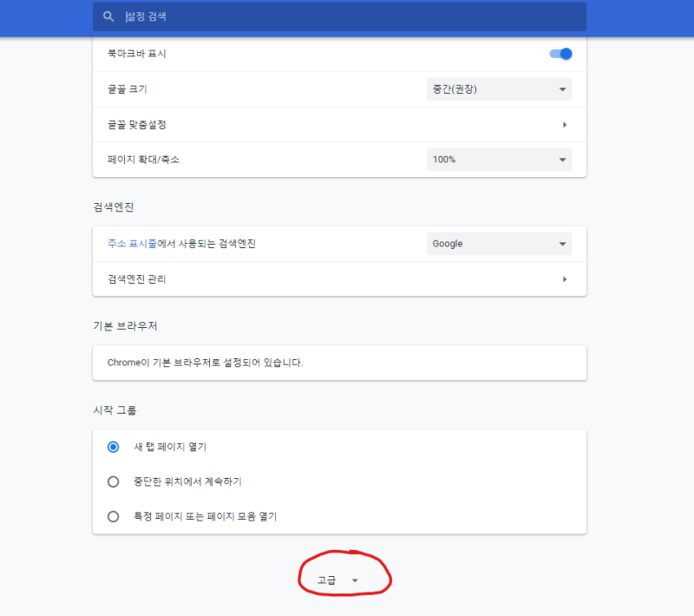Click the Chrome 기본 브라우저 status text
Screen dimensions: 694x616
pos(206,363)
